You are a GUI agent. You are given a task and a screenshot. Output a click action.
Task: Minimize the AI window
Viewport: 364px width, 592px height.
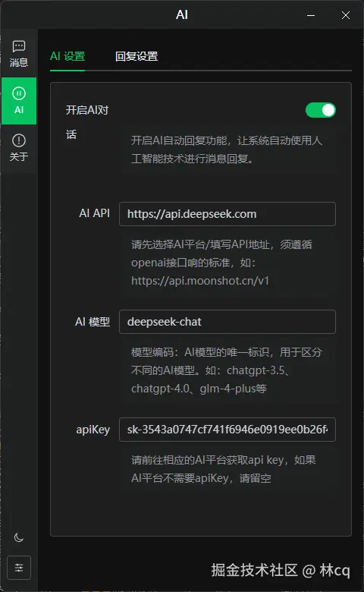311,15
